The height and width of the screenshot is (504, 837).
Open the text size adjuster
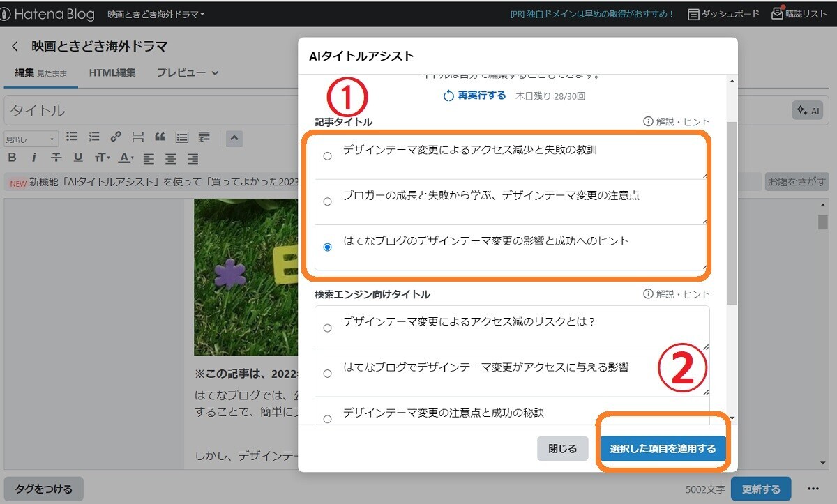102,158
